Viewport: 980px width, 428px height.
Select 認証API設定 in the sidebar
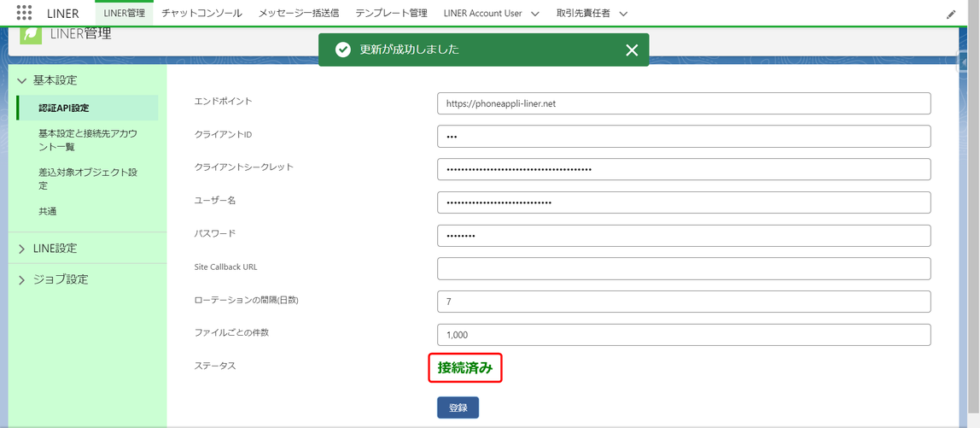coord(64,108)
